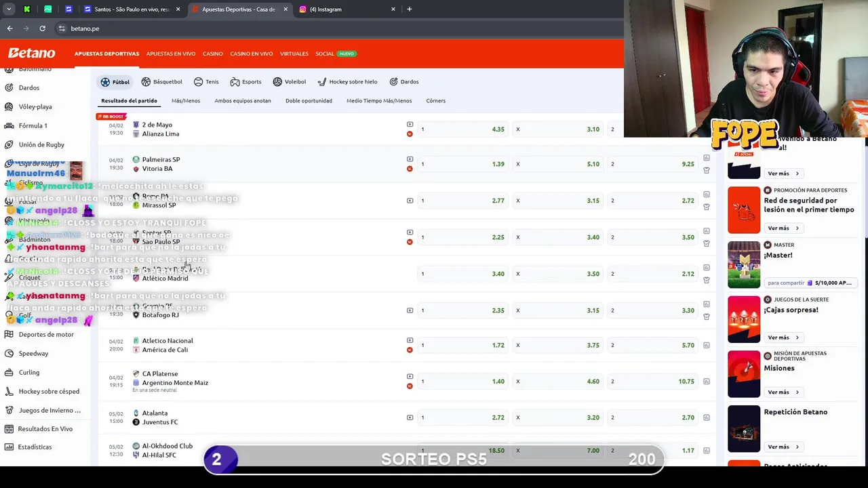Select the Básquetbol sport filter

click(x=161, y=81)
